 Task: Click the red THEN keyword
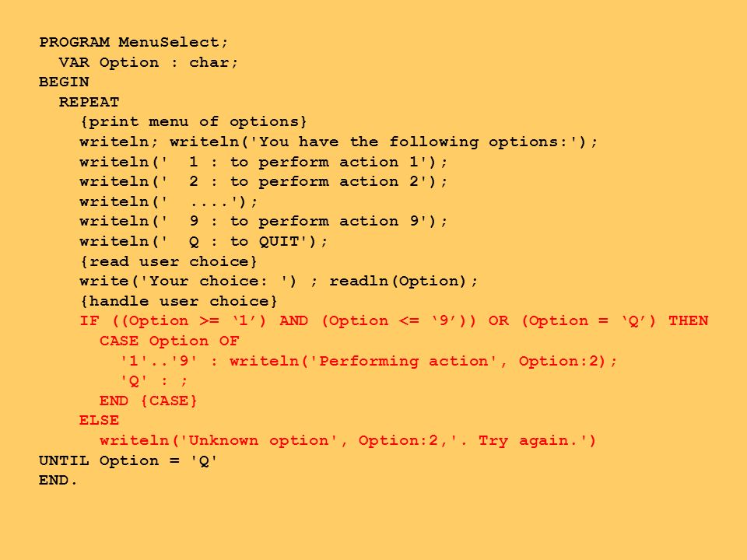pos(688,320)
